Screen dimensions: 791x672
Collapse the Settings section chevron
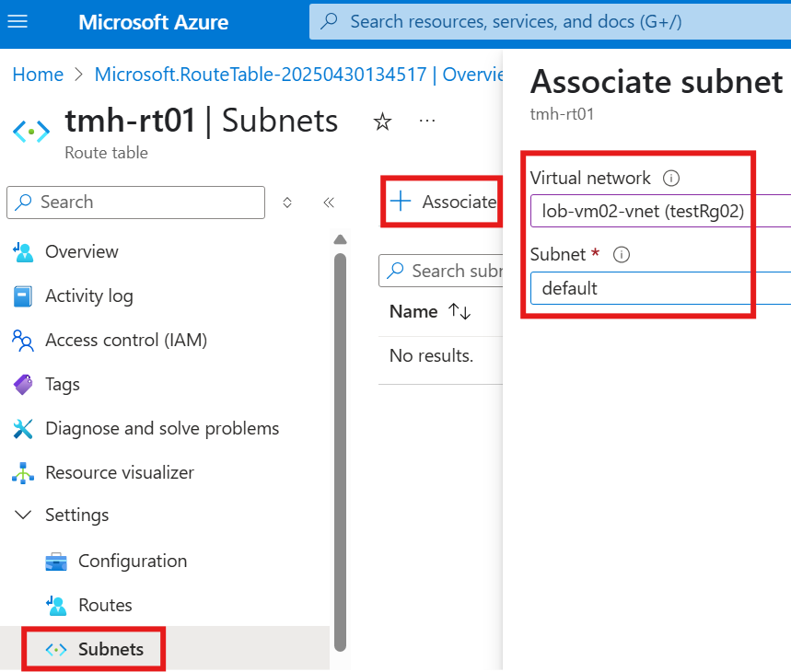tap(23, 516)
